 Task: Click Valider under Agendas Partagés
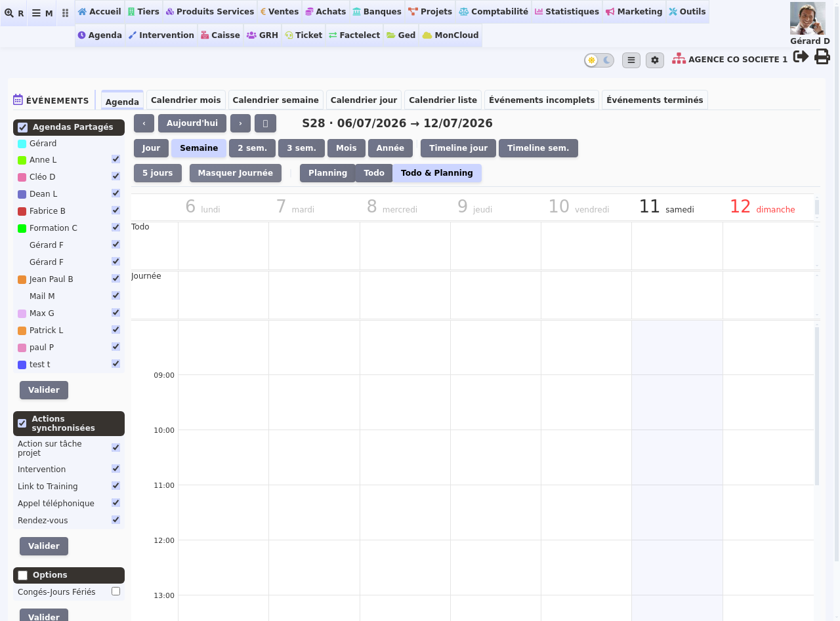click(44, 390)
